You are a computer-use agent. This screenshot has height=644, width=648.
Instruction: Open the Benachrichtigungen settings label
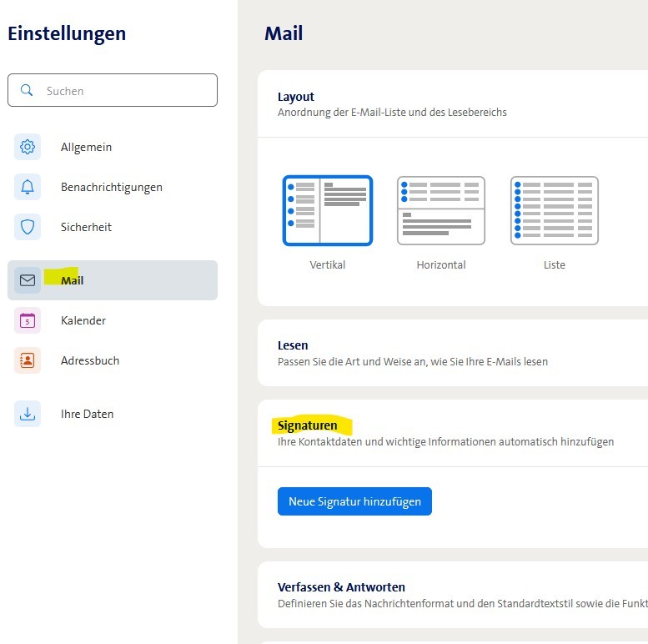(x=111, y=187)
